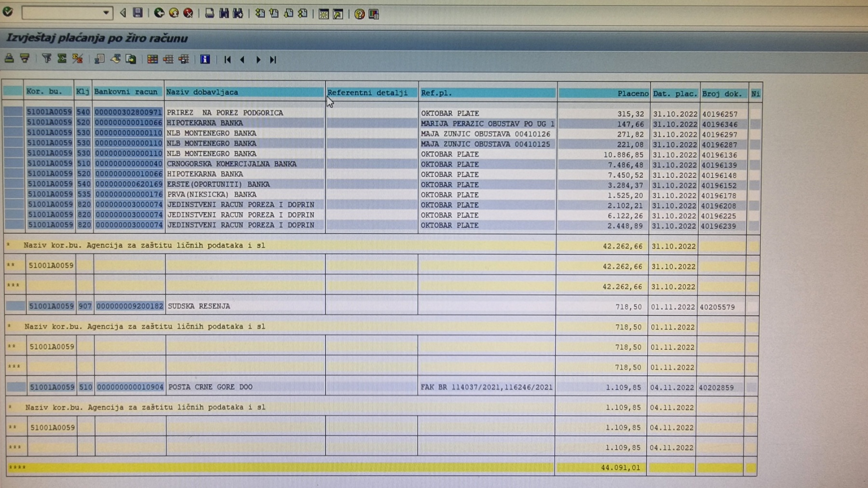Click the Sum total sigma icon
This screenshot has width=868, height=488.
(62, 59)
